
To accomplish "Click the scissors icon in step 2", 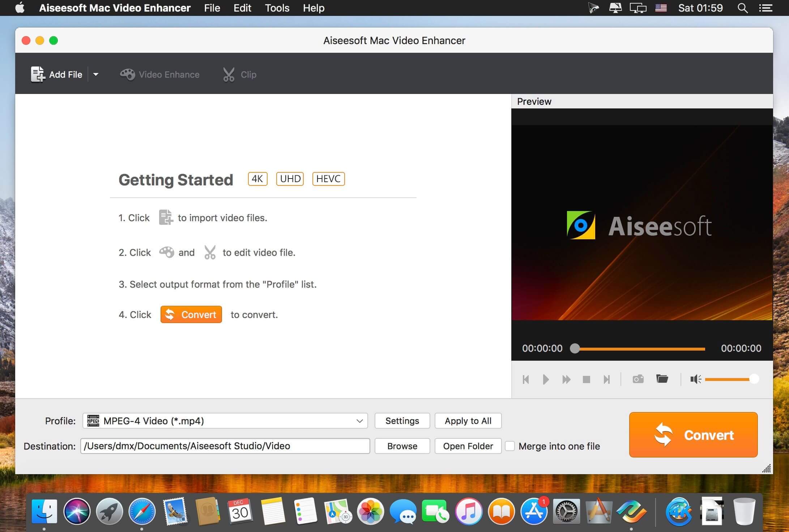I will click(210, 252).
